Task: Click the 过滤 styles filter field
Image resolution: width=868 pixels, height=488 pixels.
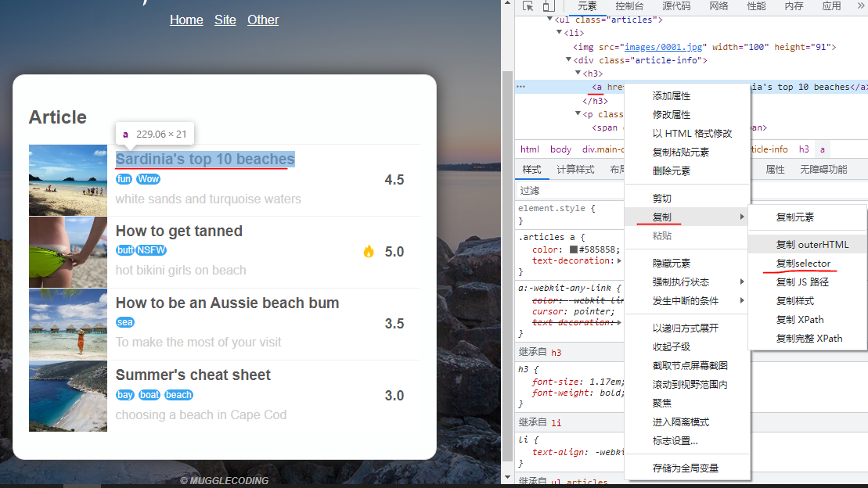Action: [x=570, y=191]
